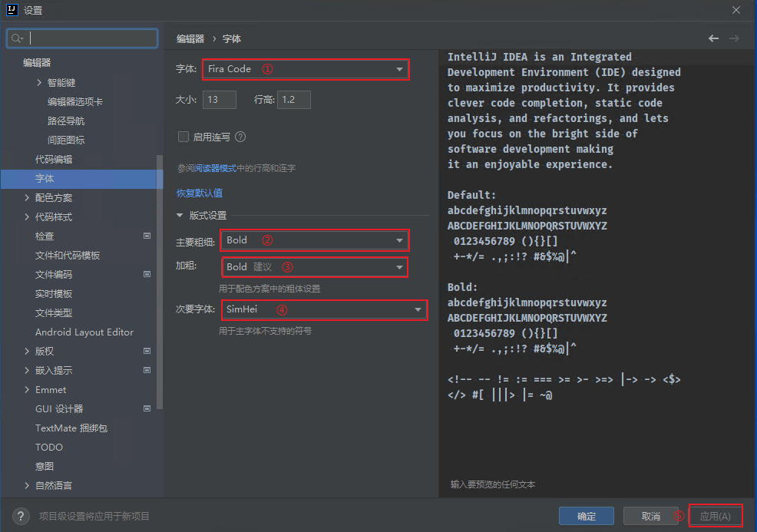This screenshot has width=757, height=532.
Task: Collapse the 版式设置 section
Action: [180, 215]
